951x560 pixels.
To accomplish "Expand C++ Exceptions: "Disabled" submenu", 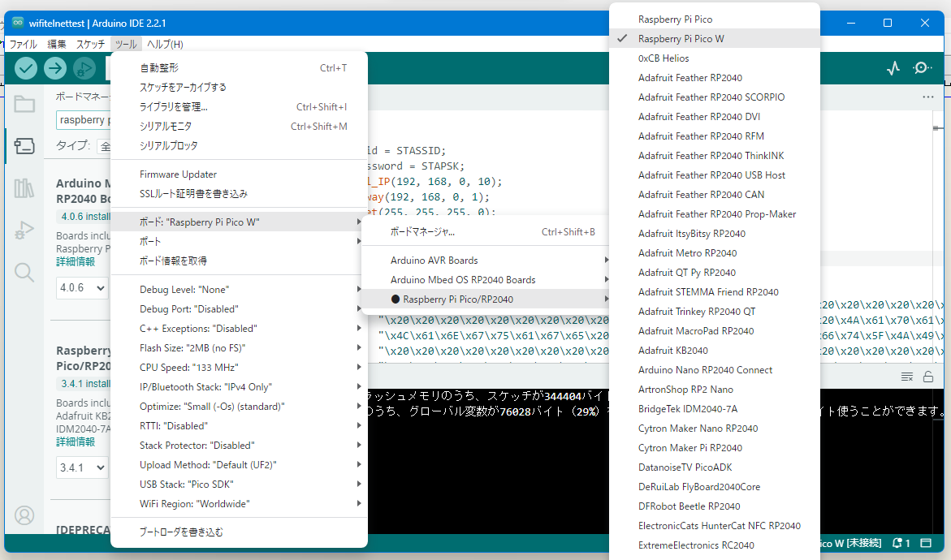I will (x=239, y=329).
